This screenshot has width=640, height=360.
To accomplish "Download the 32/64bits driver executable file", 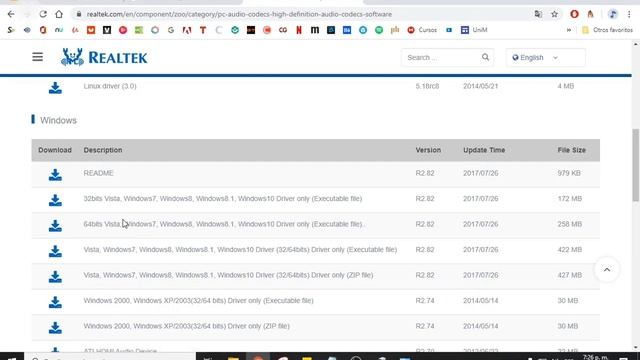I will click(55, 251).
